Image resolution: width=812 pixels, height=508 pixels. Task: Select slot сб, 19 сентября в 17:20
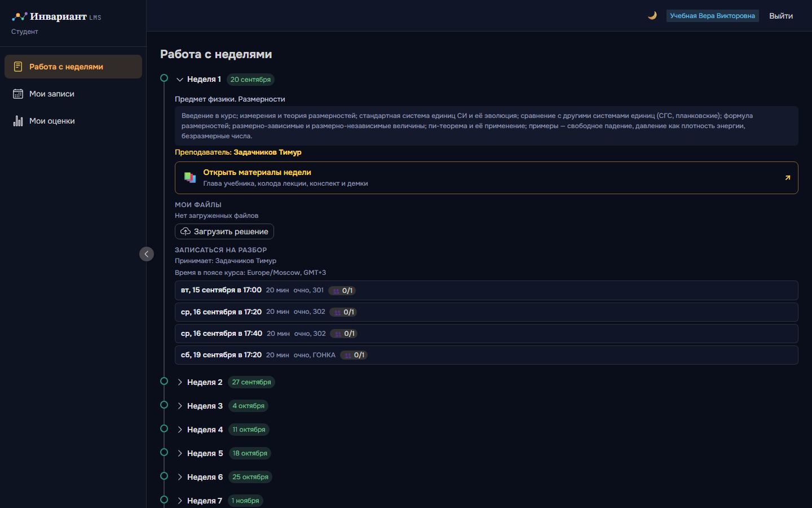pos(487,355)
